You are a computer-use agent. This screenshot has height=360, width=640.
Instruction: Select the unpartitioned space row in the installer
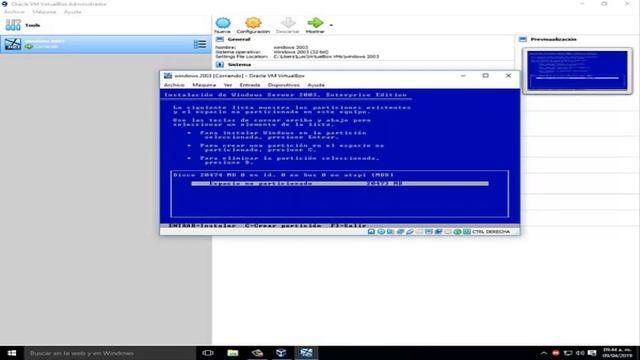[340, 184]
